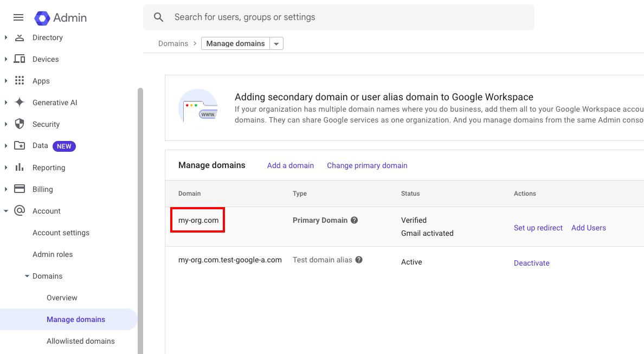Click the search magnifier icon
This screenshot has width=644, height=354.
point(158,17)
